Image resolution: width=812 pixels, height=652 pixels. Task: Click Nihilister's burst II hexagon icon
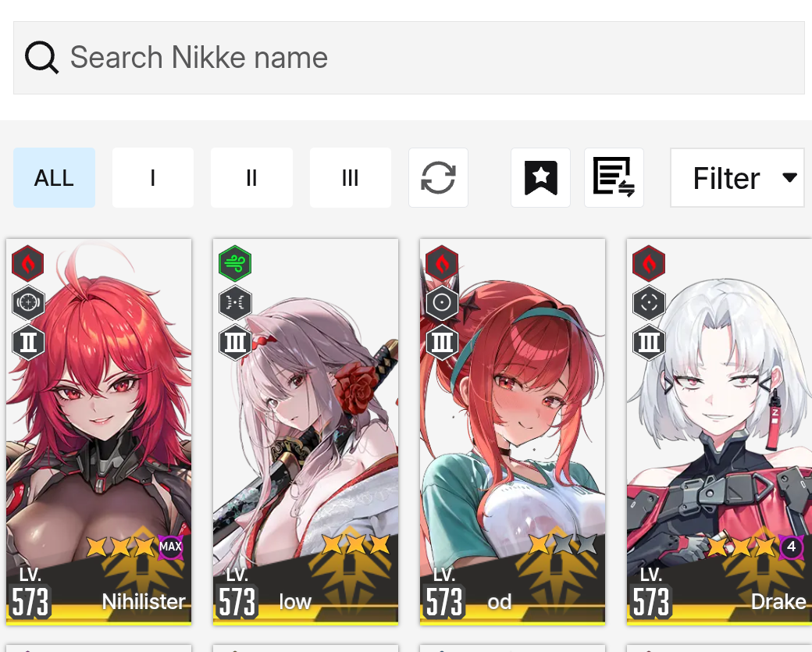pyautogui.click(x=28, y=342)
